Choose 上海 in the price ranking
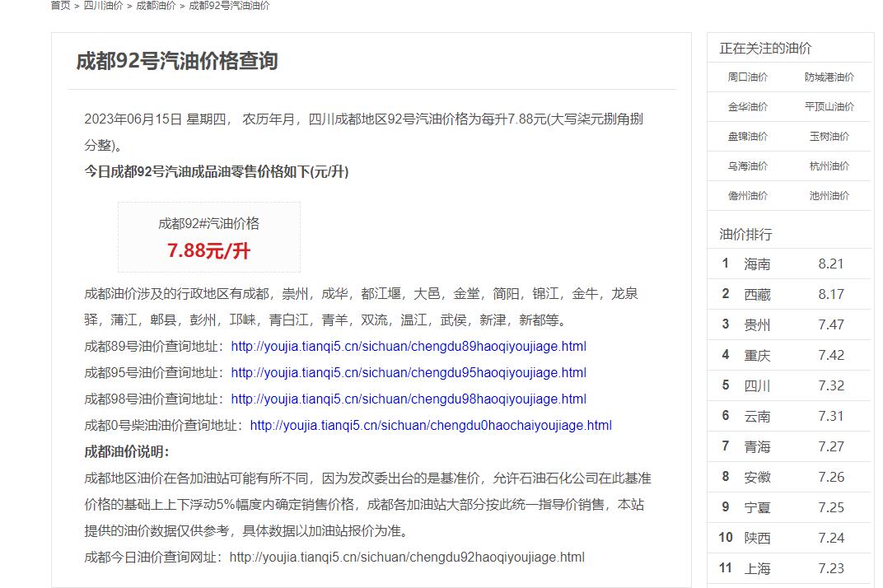This screenshot has width=883, height=588. 757,569
